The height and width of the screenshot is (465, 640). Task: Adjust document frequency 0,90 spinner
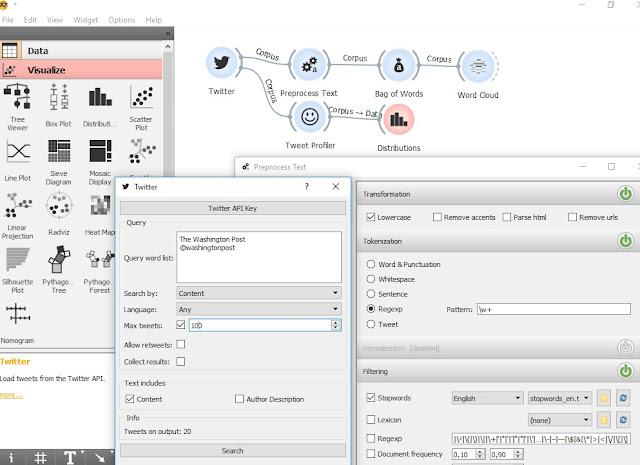518,454
